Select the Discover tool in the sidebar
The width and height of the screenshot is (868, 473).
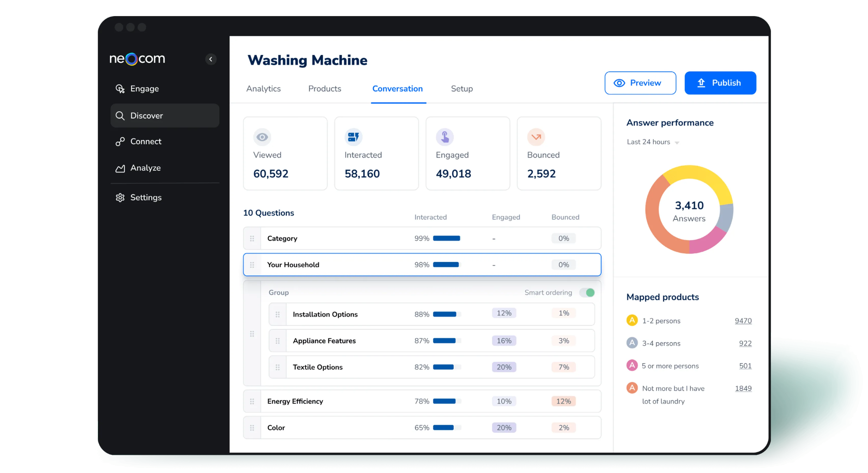pos(147,116)
